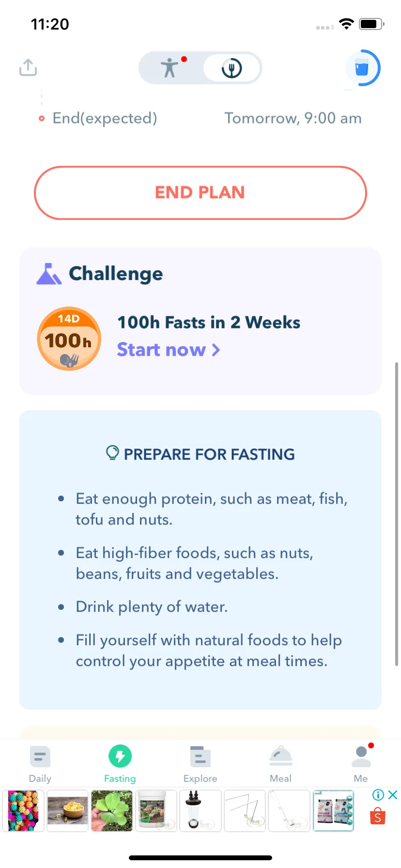The image size is (401, 868).
Task: Open the Shopee shopping bag ad icon
Action: [x=378, y=816]
